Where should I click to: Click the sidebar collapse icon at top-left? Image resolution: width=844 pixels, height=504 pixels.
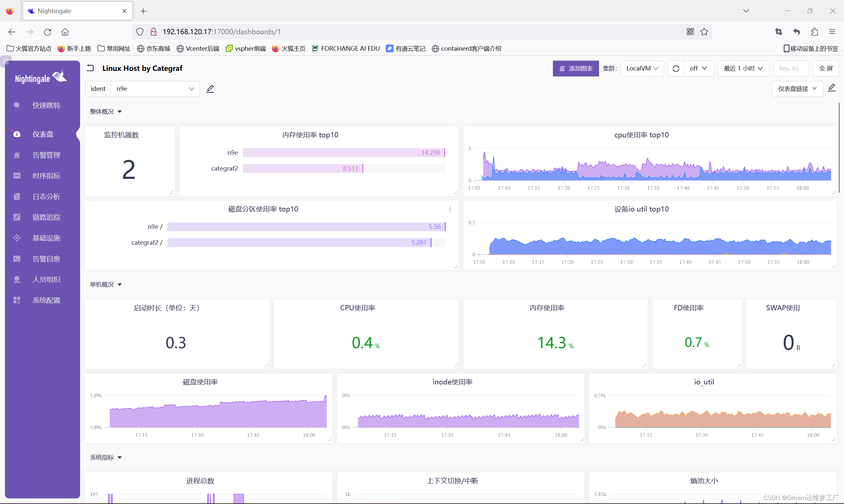pos(6,62)
